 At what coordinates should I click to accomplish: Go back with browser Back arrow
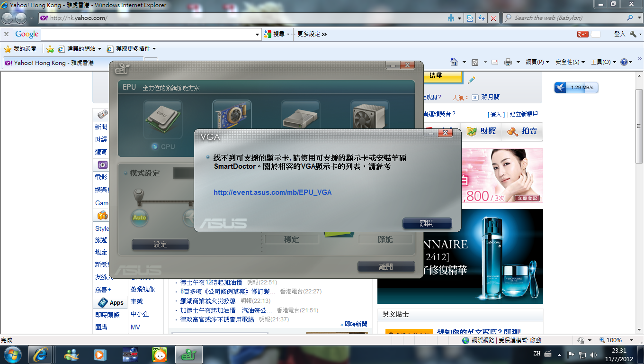coord(8,18)
